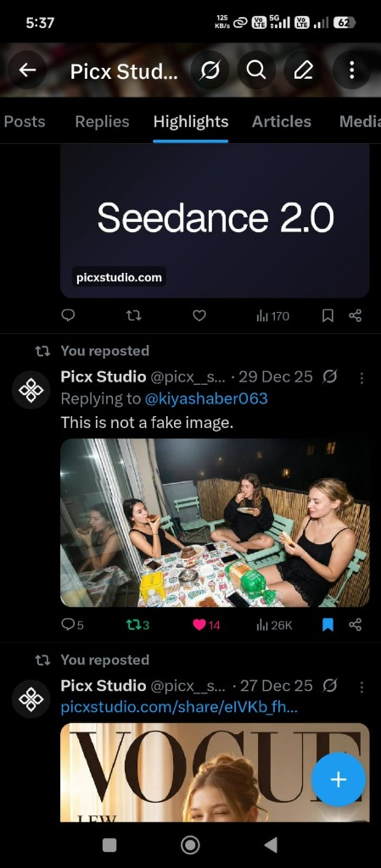Viewport: 381px width, 868px height.
Task: Open the @kiyashaber063 mention link
Action: (206, 398)
